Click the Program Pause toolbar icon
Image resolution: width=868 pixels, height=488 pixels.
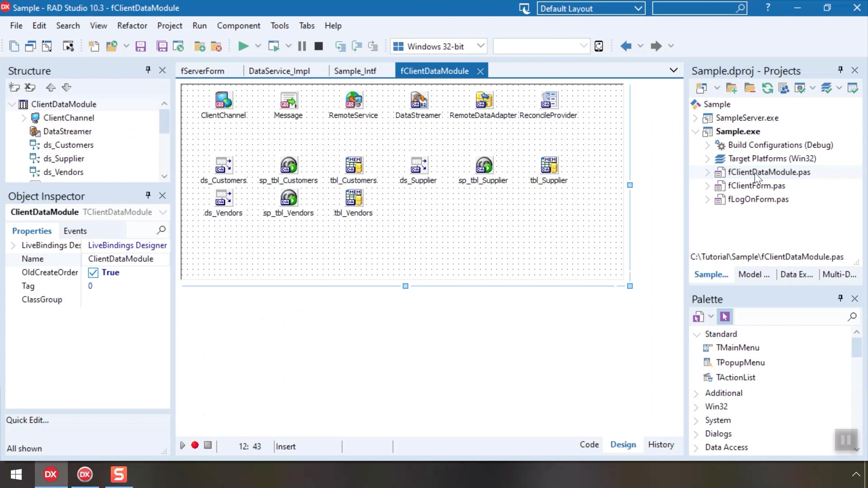302,46
